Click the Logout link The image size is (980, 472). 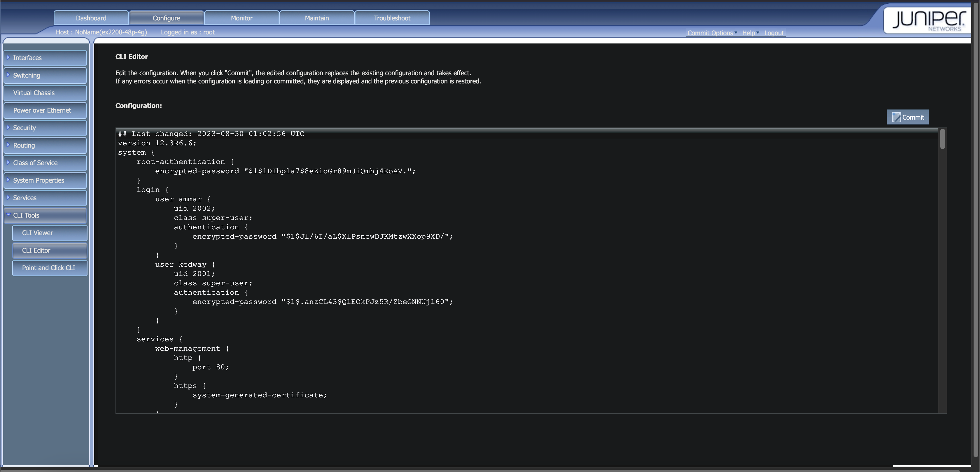point(774,33)
